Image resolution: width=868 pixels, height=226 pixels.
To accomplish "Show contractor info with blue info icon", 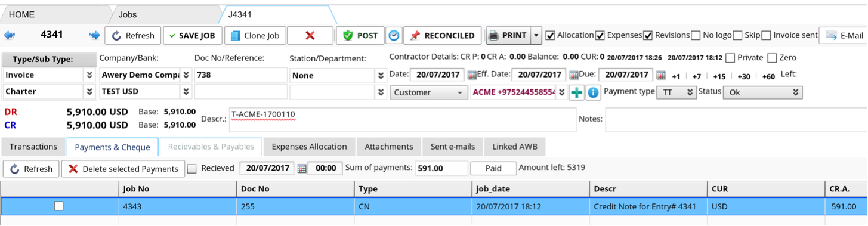I will pyautogui.click(x=592, y=92).
